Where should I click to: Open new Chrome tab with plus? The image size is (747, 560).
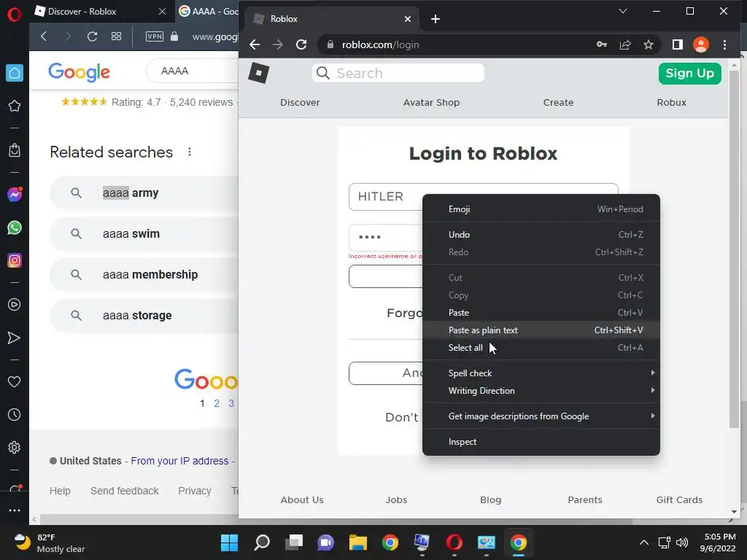pyautogui.click(x=435, y=19)
